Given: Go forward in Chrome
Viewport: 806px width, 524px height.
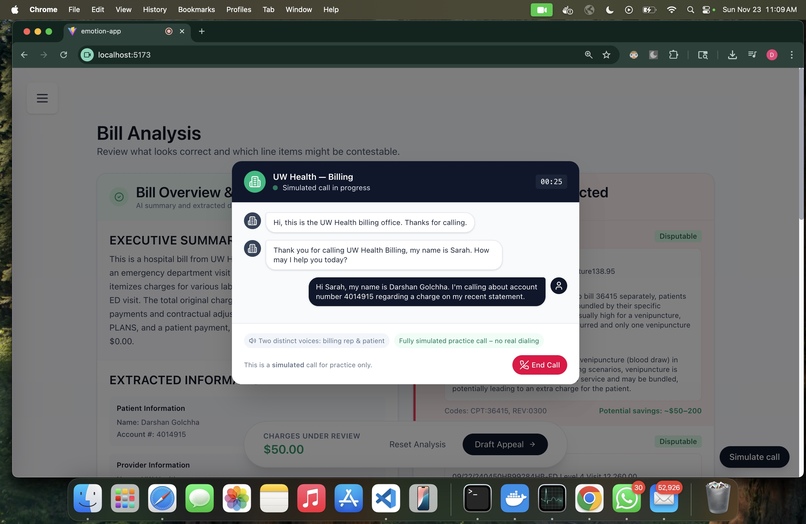Looking at the screenshot, I should point(44,55).
